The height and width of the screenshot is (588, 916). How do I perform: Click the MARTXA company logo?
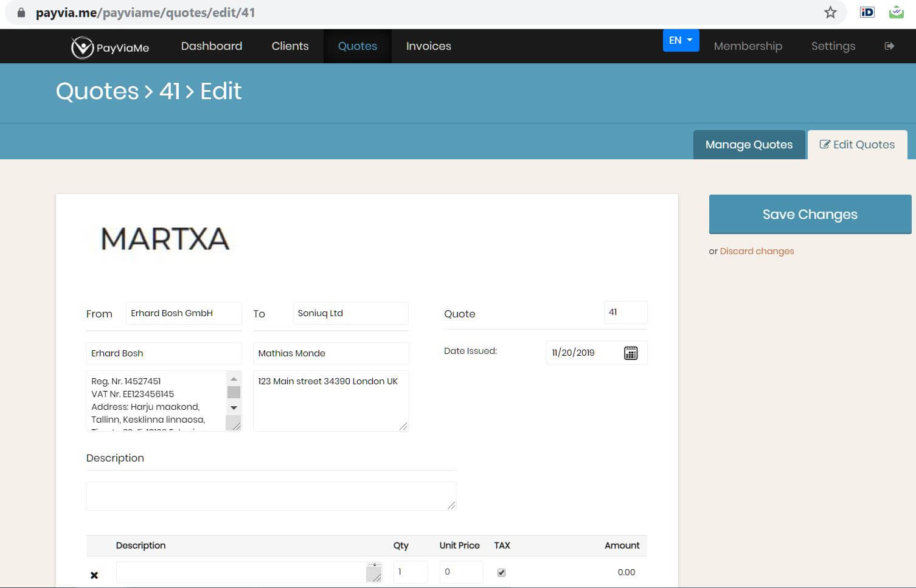click(165, 239)
